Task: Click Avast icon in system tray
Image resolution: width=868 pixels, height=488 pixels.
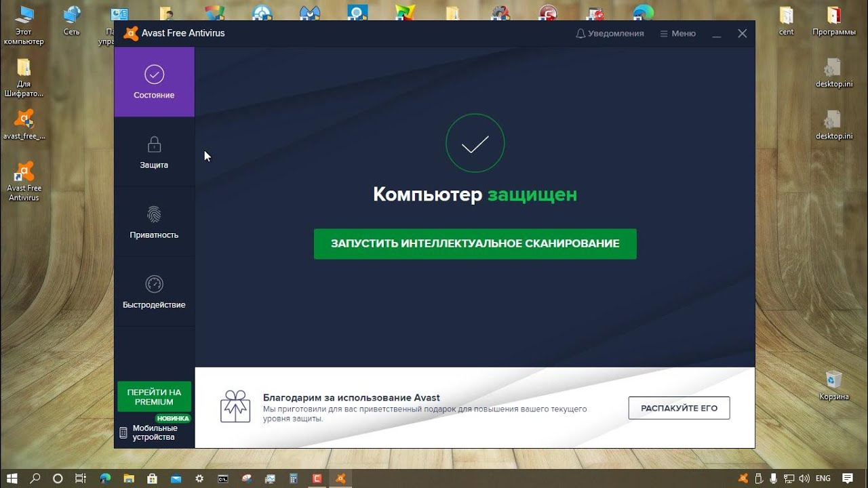Action: 744,479
